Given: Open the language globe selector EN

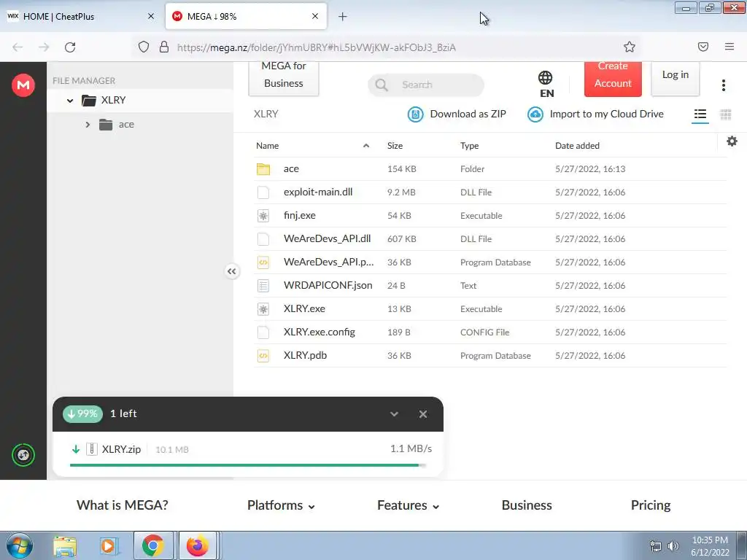Looking at the screenshot, I should coord(546,84).
